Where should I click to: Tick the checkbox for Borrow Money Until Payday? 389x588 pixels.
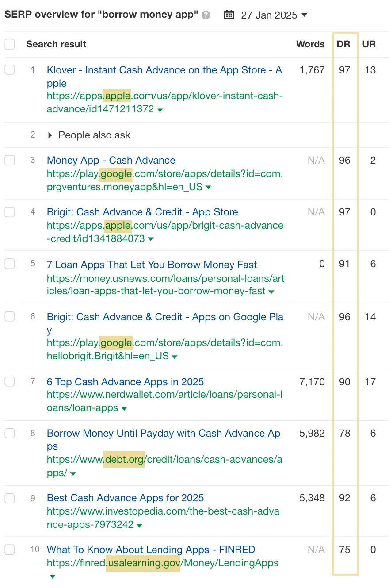point(10,434)
